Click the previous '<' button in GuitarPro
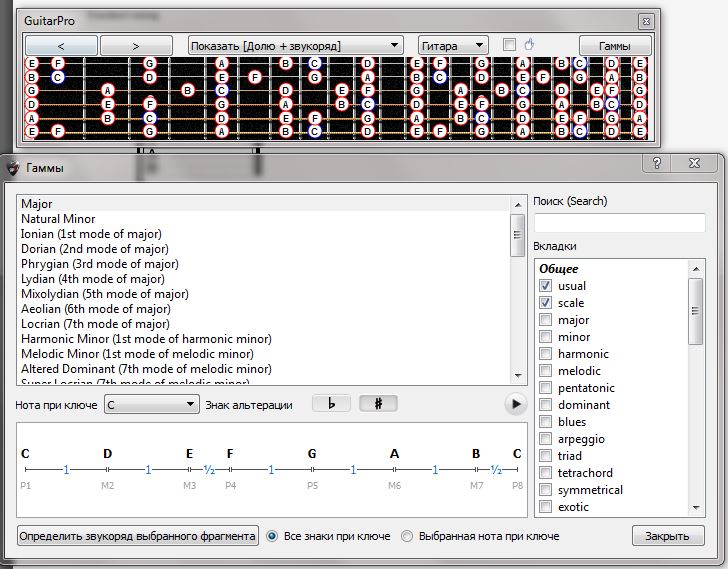The height and width of the screenshot is (569, 728). 61,45
